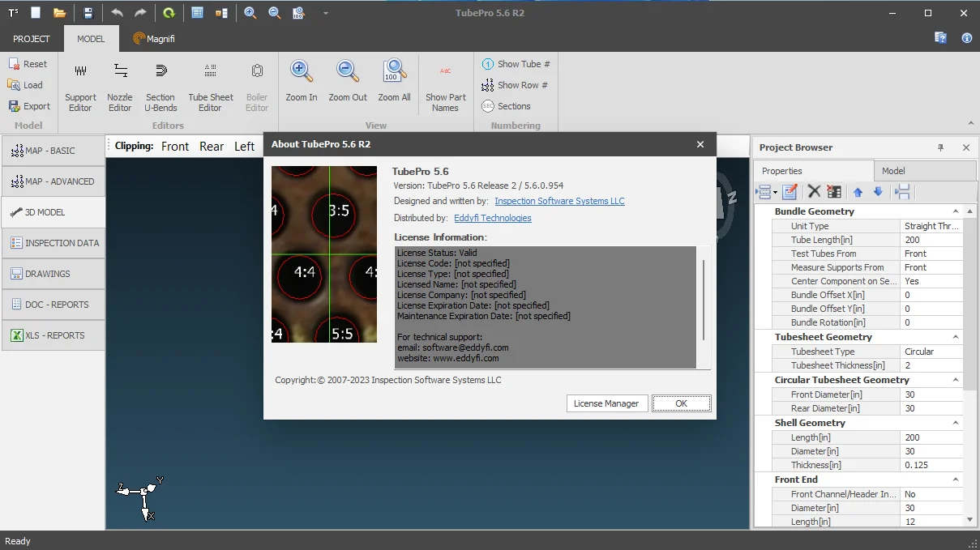Image resolution: width=980 pixels, height=550 pixels.
Task: Click the blue list view icon in title bar
Action: (x=198, y=13)
